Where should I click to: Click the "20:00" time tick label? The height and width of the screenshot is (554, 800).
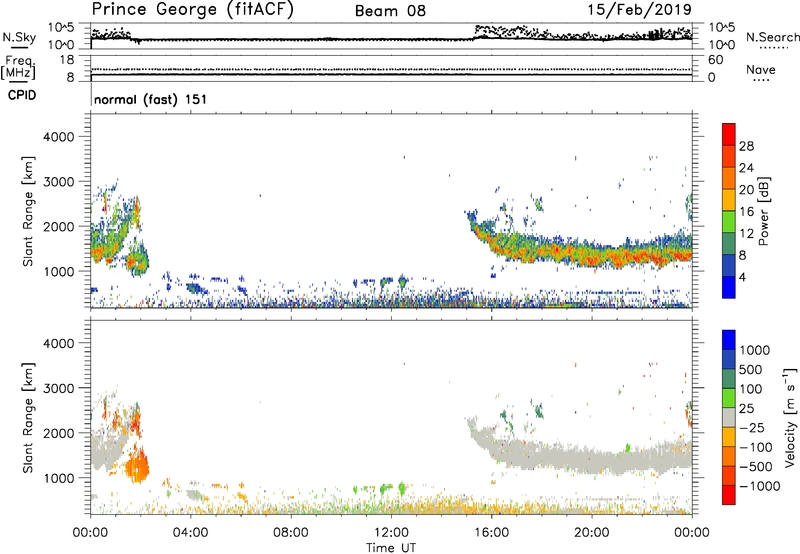click(x=591, y=533)
